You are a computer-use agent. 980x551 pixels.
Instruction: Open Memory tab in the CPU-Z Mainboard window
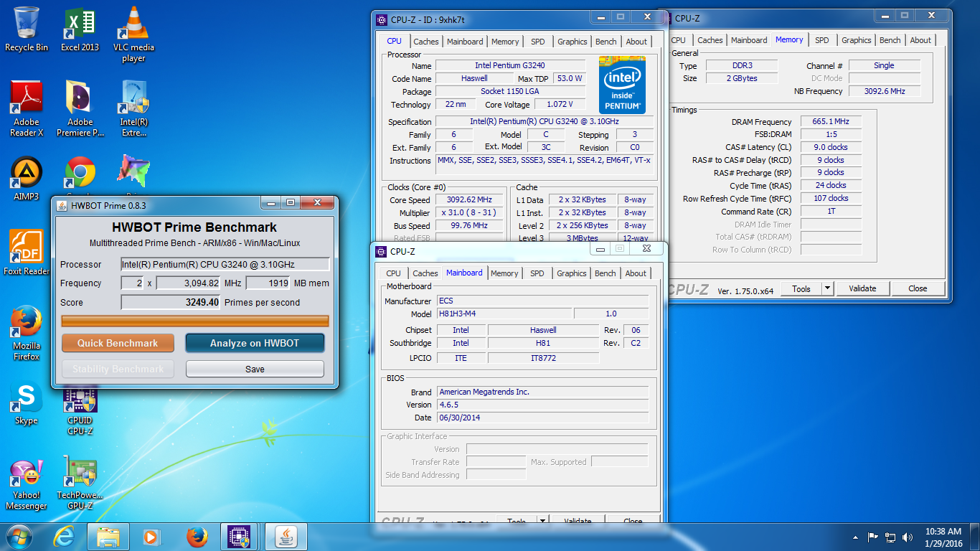pyautogui.click(x=504, y=273)
